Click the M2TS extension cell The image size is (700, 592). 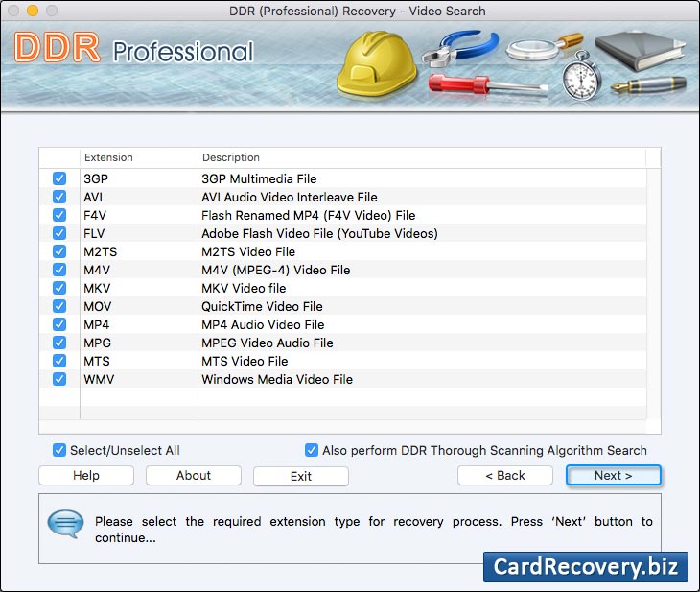[139, 252]
